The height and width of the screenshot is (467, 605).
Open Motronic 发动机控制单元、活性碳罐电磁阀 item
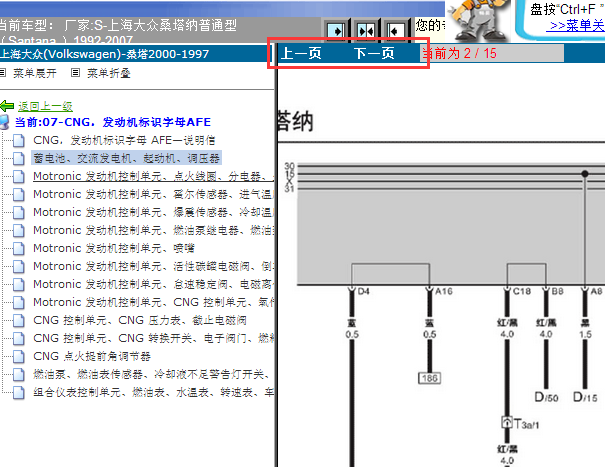(x=153, y=266)
